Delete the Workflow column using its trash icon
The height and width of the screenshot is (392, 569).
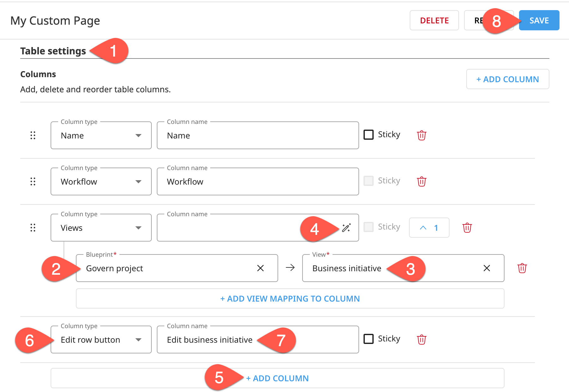click(x=421, y=181)
